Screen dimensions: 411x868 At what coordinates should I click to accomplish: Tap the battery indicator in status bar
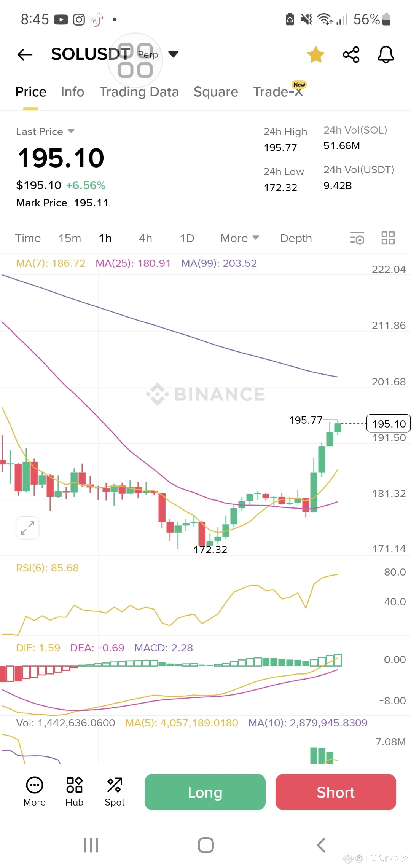coord(386,19)
